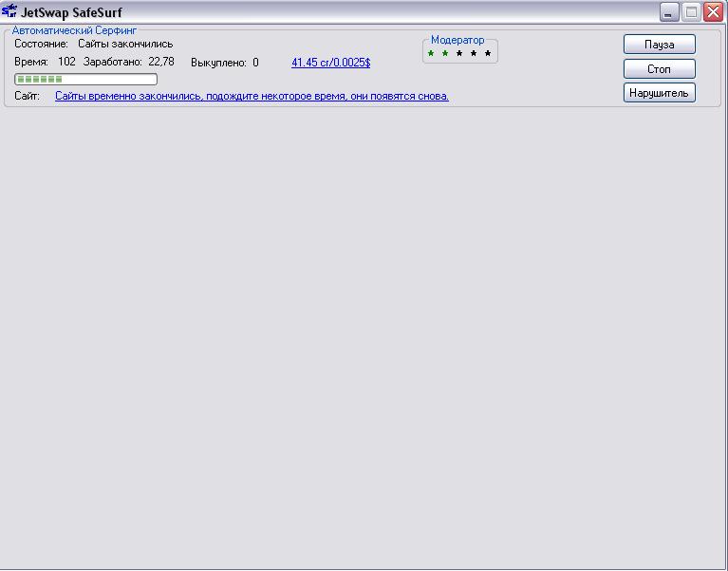Click the Выкуплено value 0

coord(256,63)
